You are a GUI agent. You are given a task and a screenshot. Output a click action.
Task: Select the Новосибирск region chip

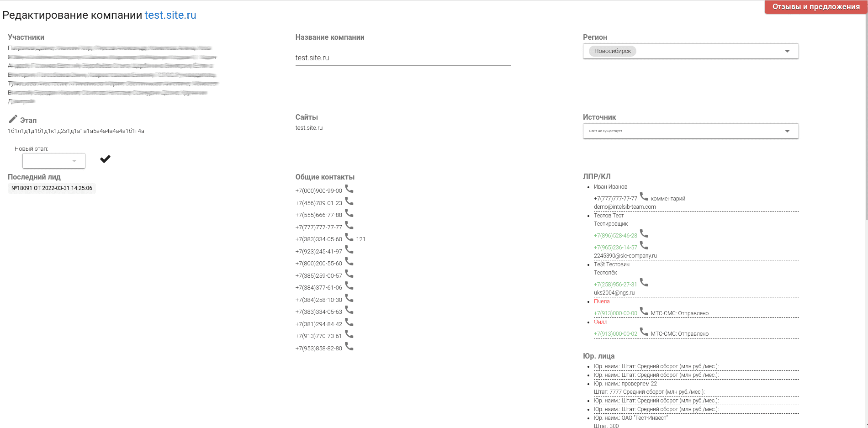[612, 51]
